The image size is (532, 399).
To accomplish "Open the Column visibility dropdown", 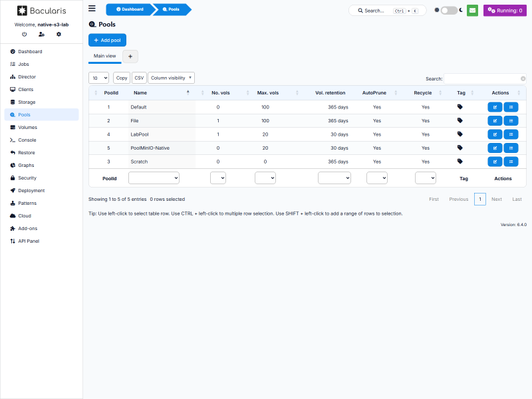I will 171,78.
